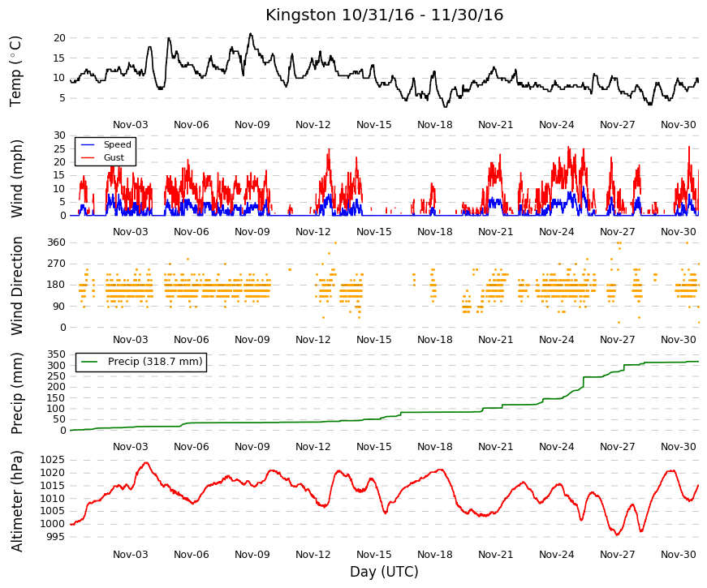Click the Precip (mm) axis label

click(x=15, y=393)
